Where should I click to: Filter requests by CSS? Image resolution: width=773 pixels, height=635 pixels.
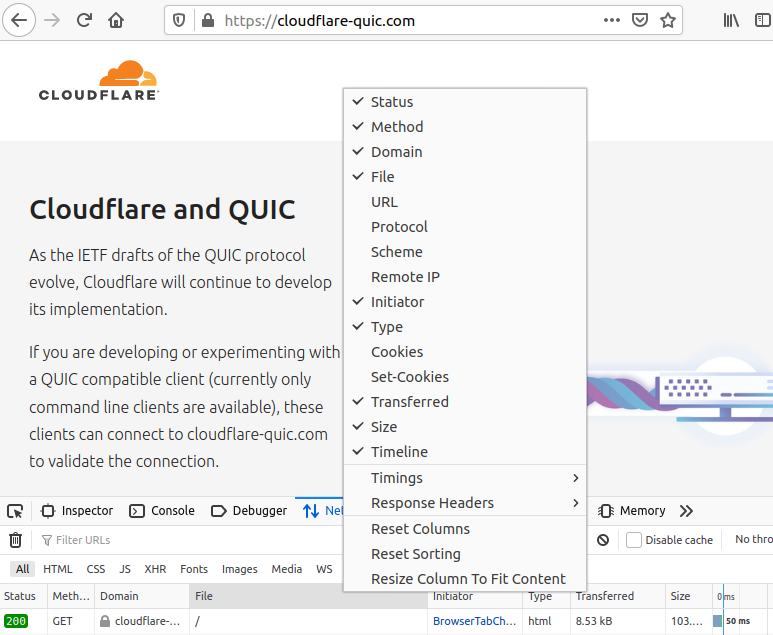96,569
